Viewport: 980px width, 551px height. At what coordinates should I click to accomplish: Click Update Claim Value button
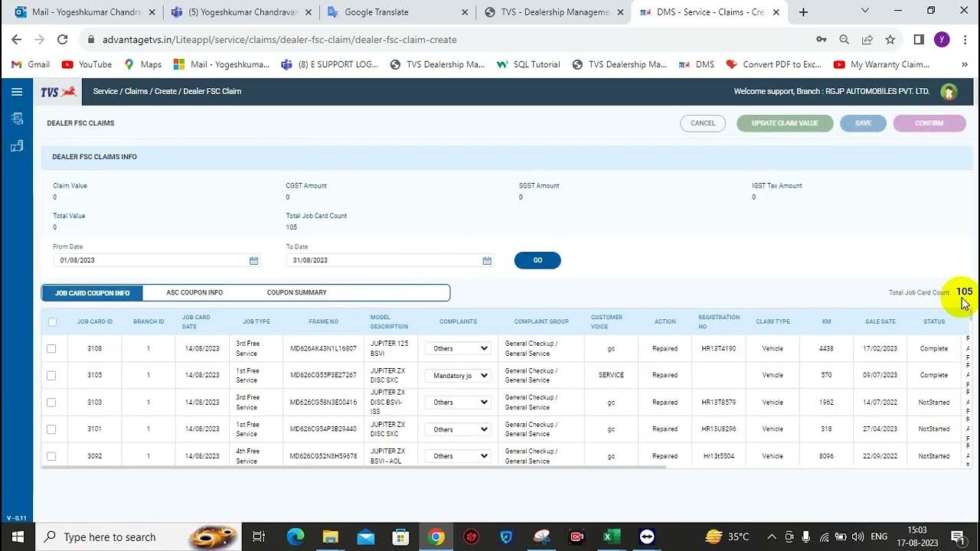pyautogui.click(x=785, y=123)
